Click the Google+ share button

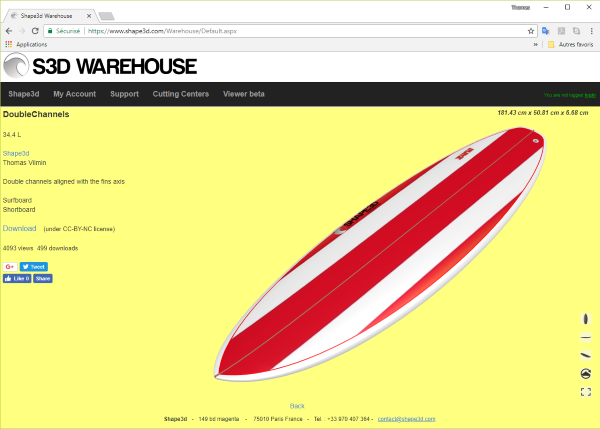click(10, 267)
